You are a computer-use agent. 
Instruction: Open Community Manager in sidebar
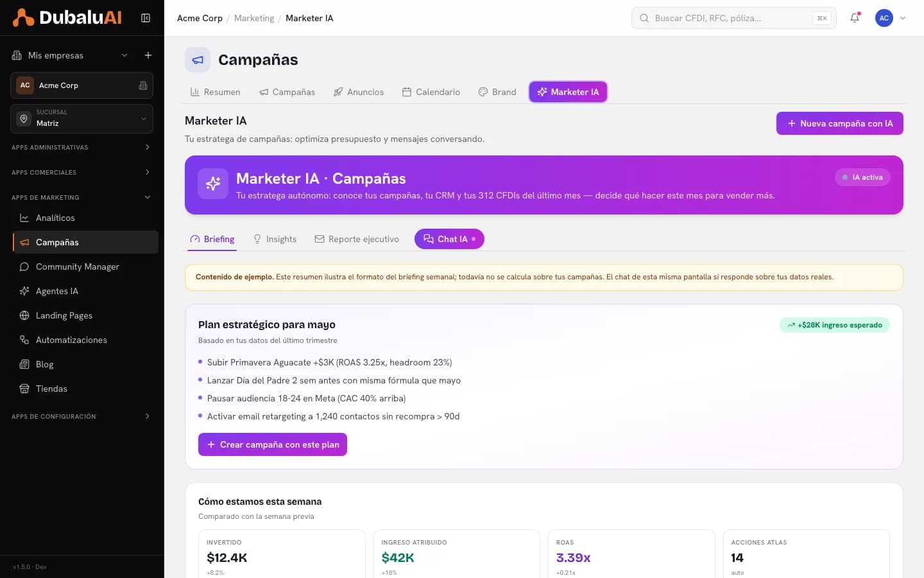(x=85, y=267)
